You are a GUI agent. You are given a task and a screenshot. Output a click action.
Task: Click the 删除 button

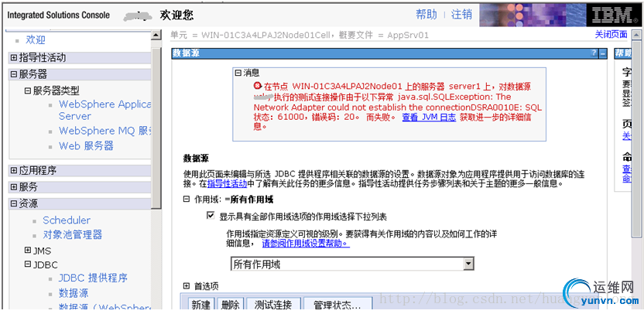tap(230, 305)
